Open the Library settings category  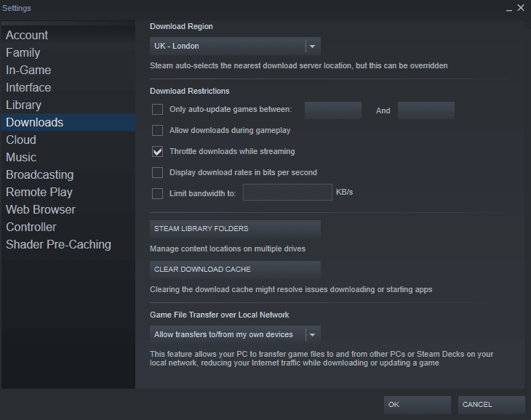click(24, 105)
